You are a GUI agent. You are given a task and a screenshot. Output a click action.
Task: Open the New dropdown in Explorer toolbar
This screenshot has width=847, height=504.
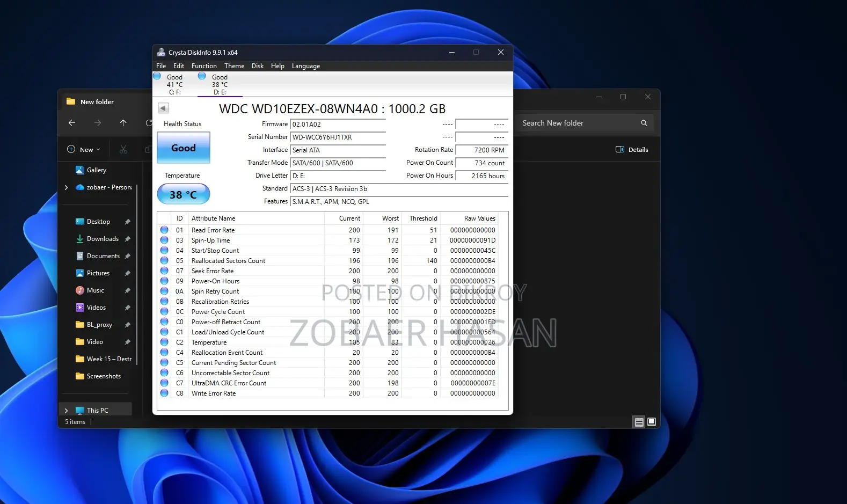click(84, 149)
